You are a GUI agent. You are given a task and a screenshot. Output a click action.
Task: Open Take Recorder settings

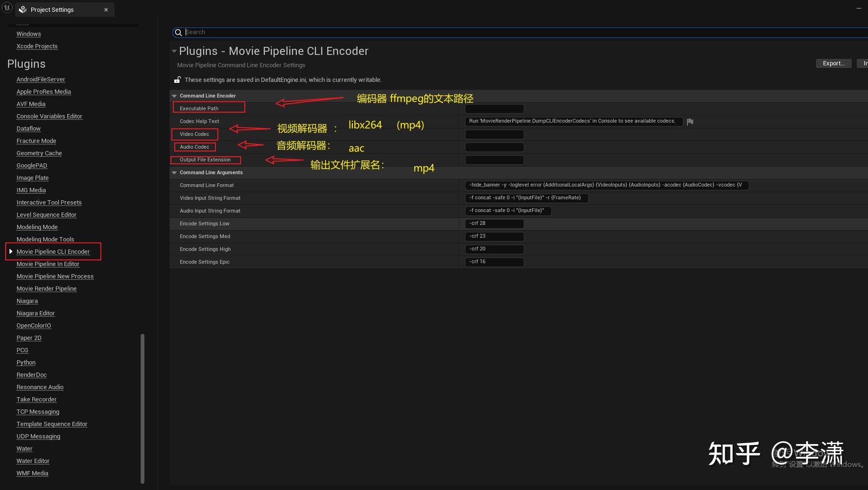coord(36,399)
